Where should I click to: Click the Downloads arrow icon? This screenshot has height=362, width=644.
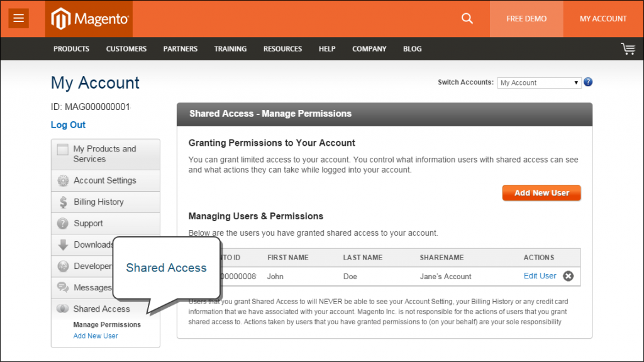(63, 244)
